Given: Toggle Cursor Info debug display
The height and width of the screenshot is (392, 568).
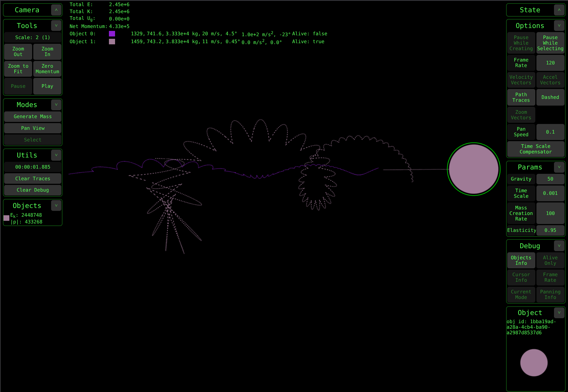Looking at the screenshot, I should (521, 277).
